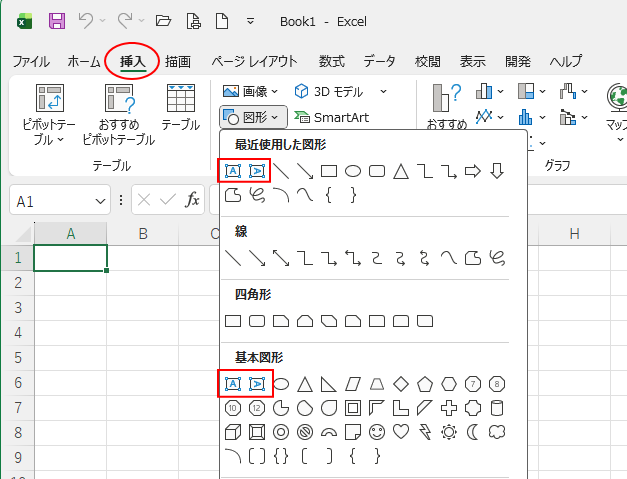Open the ヘルプ tab

(566, 62)
